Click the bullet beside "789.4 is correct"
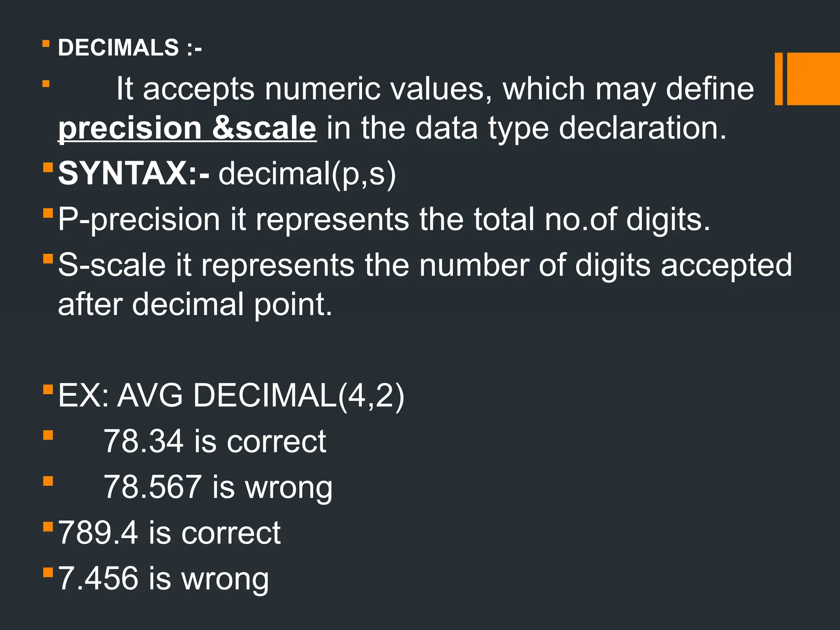This screenshot has height=630, width=840. tap(48, 526)
